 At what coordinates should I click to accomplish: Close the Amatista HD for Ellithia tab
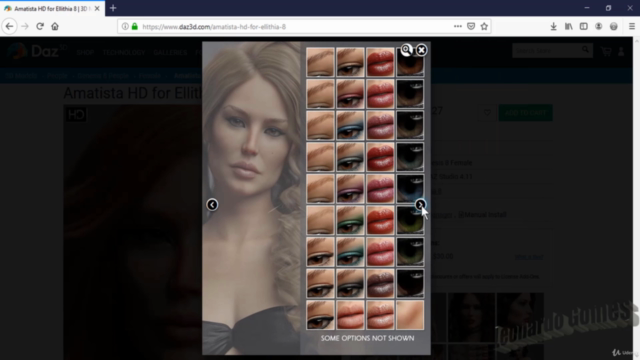97,8
